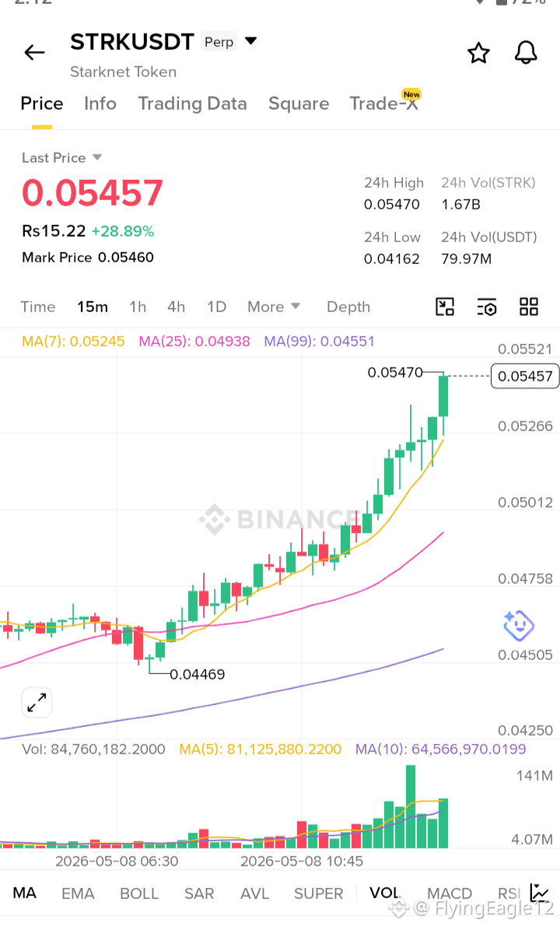Select the 15m interval
The width and height of the screenshot is (560, 927).
(92, 307)
